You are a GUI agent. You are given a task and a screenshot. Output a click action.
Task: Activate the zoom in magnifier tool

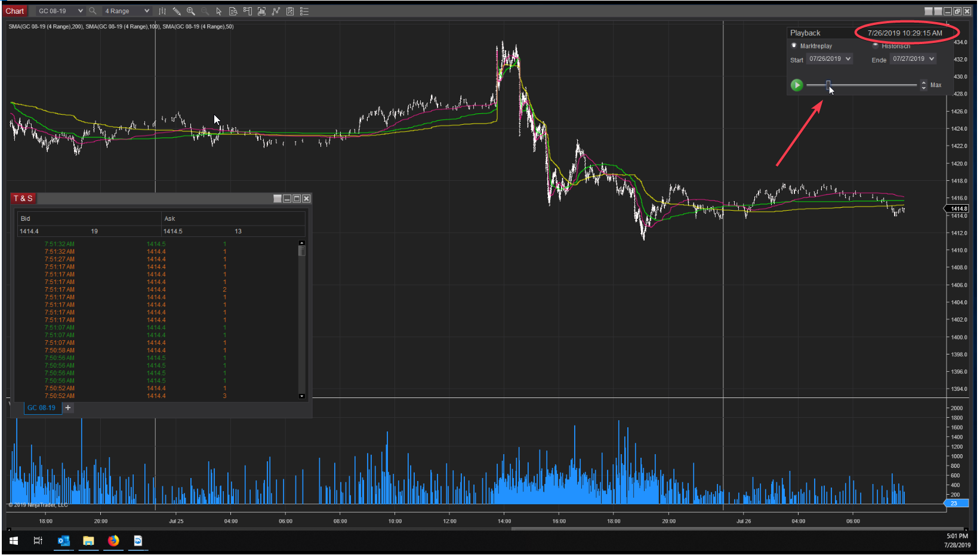coord(191,11)
